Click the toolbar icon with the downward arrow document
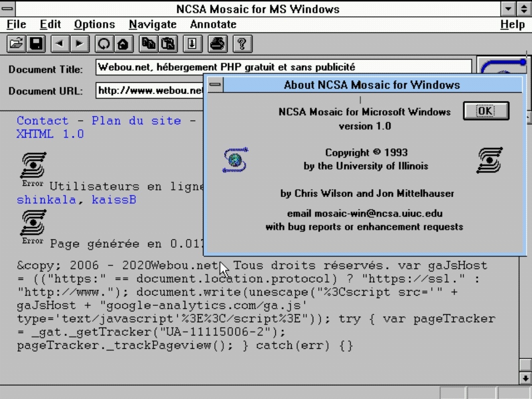 193,44
